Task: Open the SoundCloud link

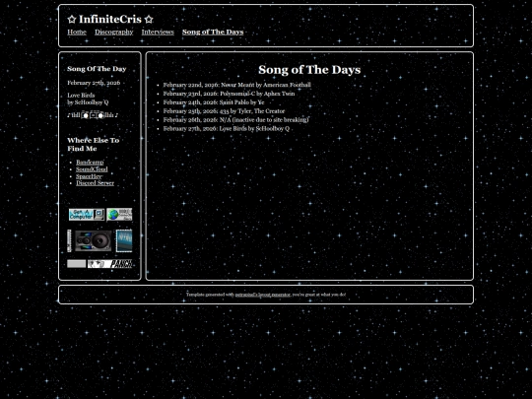Action: (x=92, y=169)
